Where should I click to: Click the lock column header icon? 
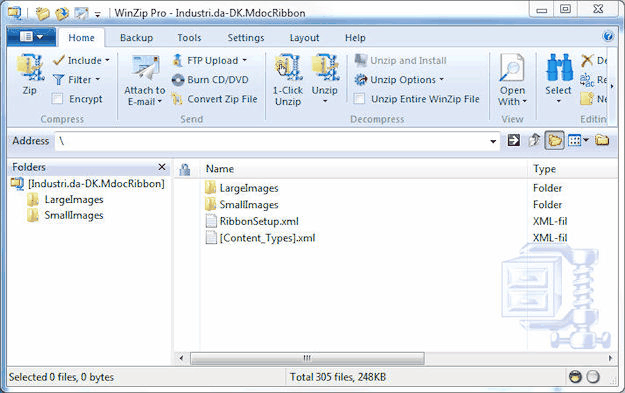pos(185,169)
